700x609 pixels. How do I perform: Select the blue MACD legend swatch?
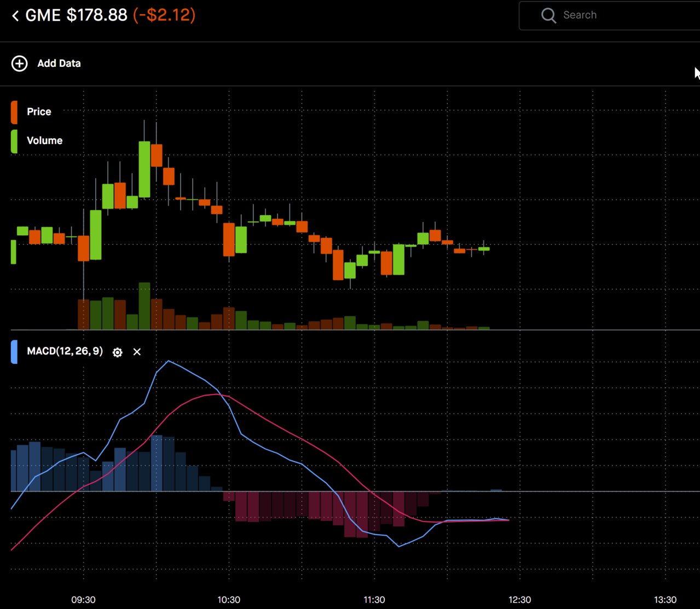coord(14,352)
